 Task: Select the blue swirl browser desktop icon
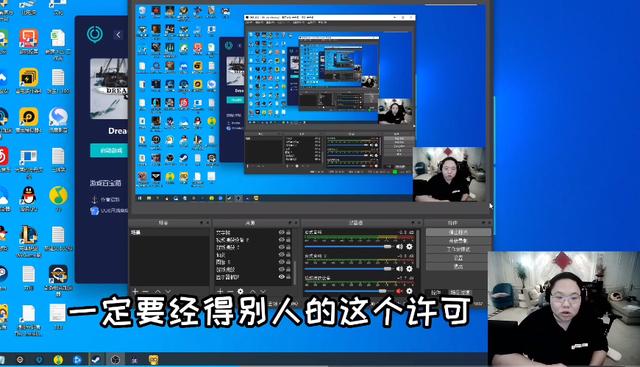(58, 117)
